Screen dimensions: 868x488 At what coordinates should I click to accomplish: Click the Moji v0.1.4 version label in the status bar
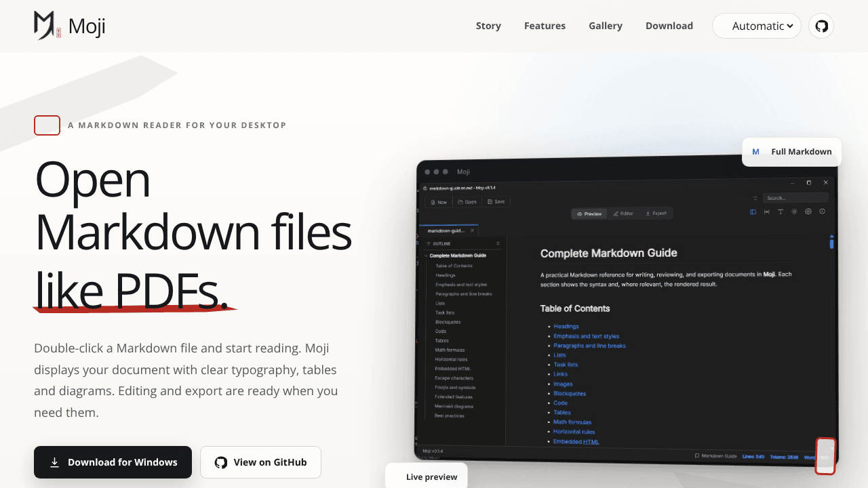[x=433, y=451]
